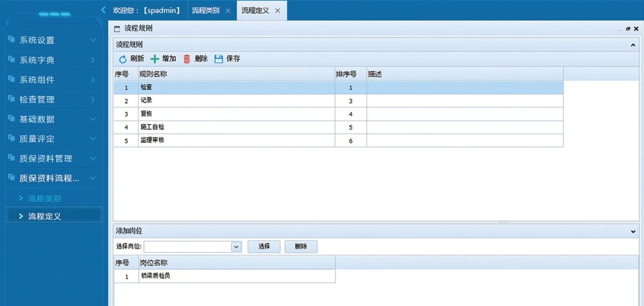Click the 删除 button beside 选择

click(301, 246)
